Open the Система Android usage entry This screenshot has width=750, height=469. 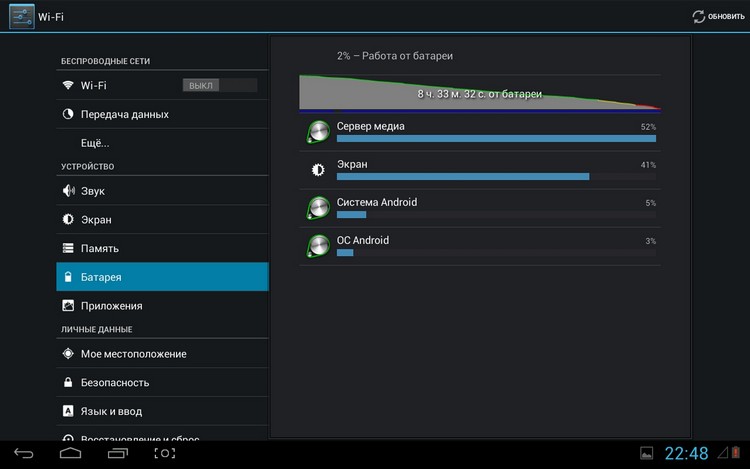480,208
